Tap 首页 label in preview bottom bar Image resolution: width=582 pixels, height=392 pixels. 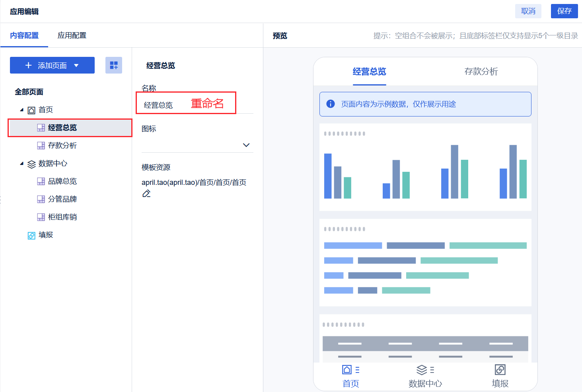pyautogui.click(x=351, y=384)
